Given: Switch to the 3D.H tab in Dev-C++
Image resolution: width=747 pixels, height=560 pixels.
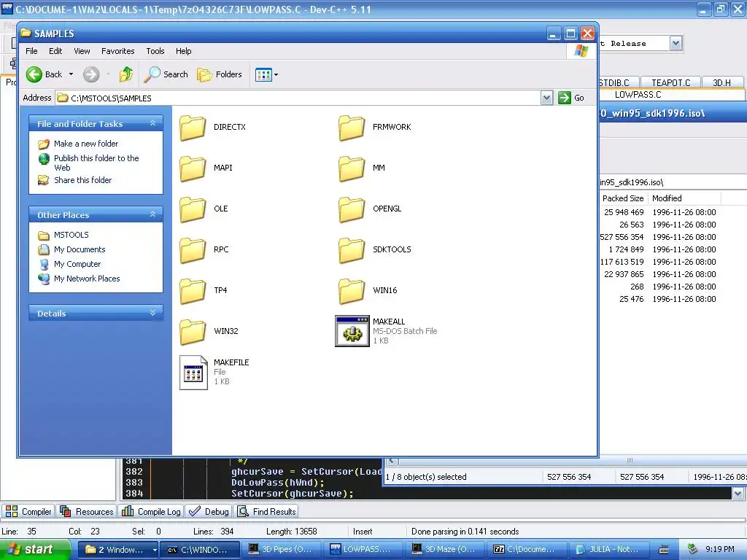Looking at the screenshot, I should (x=721, y=83).
